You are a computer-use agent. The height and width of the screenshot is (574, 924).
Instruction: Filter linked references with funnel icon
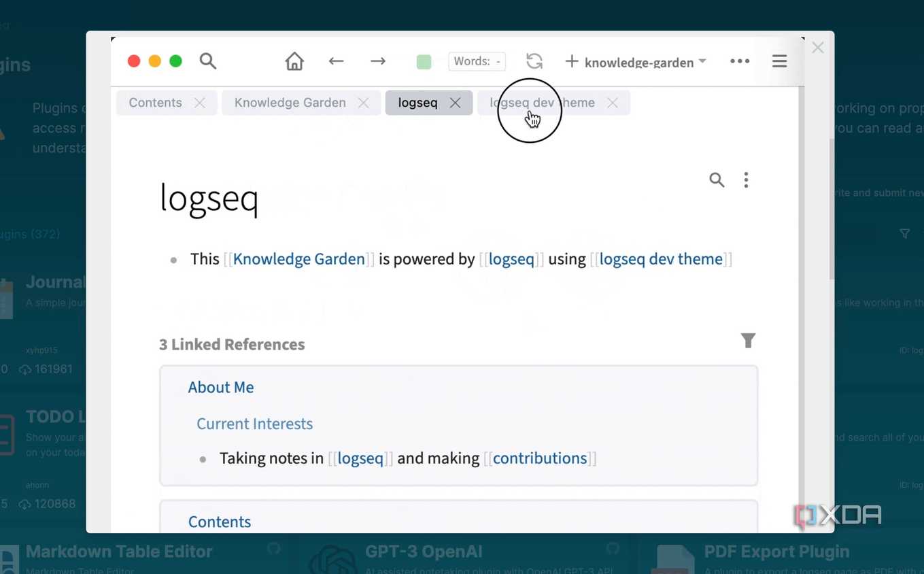point(748,341)
